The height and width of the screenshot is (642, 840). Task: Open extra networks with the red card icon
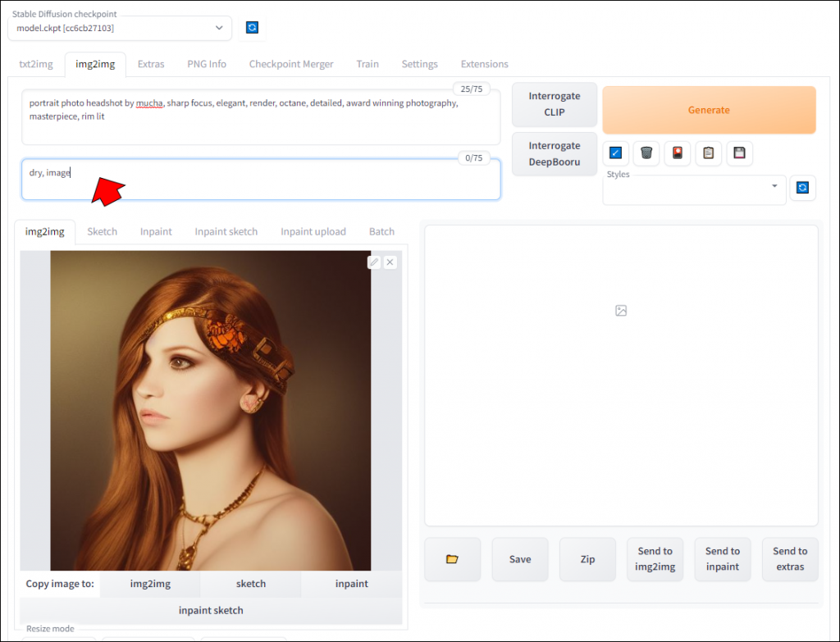677,153
